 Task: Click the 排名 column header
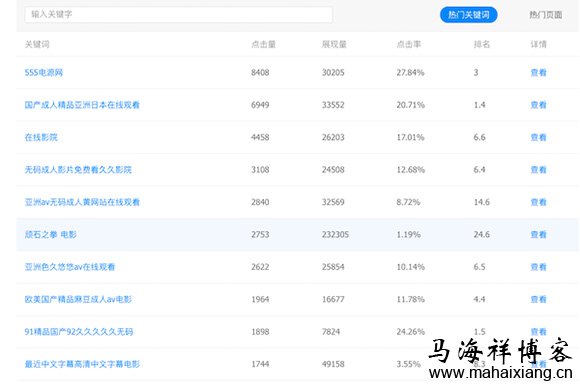point(482,44)
